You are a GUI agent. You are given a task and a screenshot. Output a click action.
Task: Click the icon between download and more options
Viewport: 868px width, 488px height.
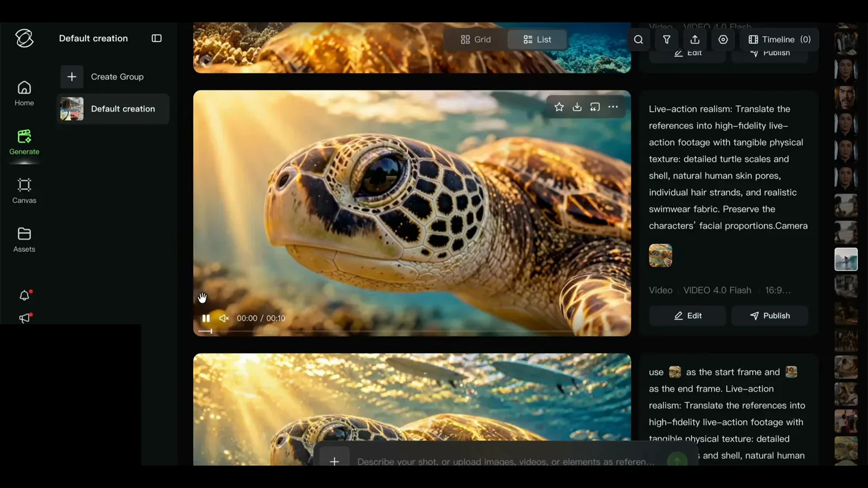click(595, 107)
